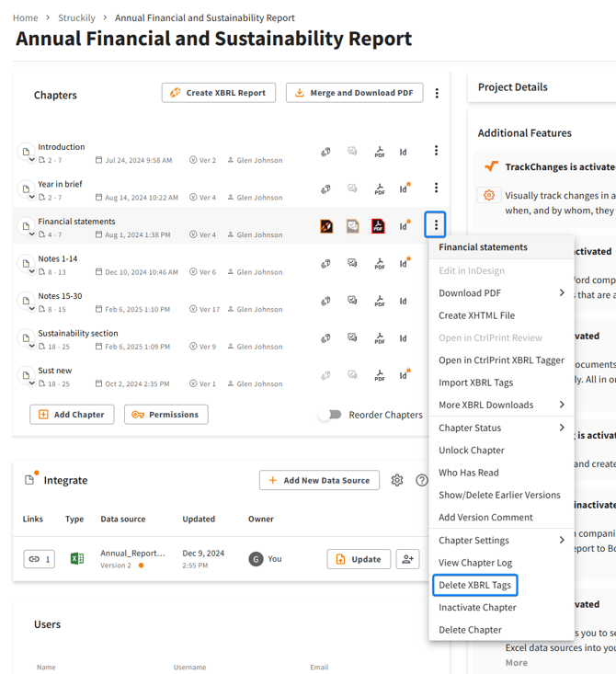616x674 pixels.
Task: Click link icon for Notes 1-14 chapter
Action: [x=325, y=264]
